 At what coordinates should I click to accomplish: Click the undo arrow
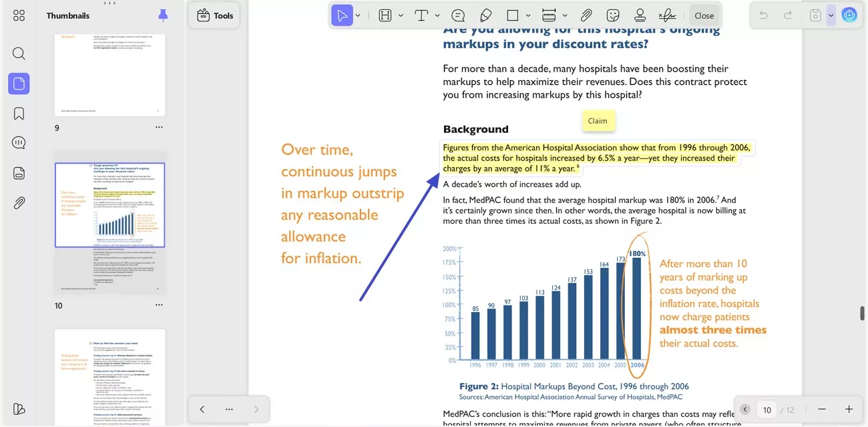(x=764, y=15)
